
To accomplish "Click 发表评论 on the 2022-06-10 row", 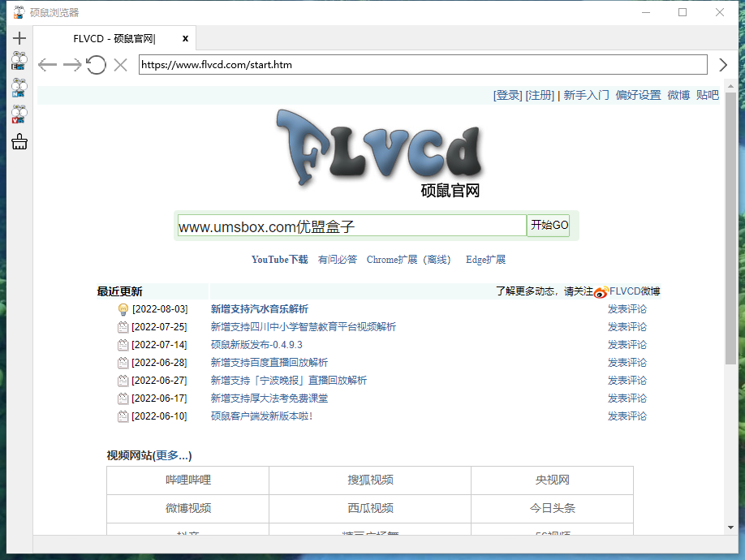I will tap(627, 416).
